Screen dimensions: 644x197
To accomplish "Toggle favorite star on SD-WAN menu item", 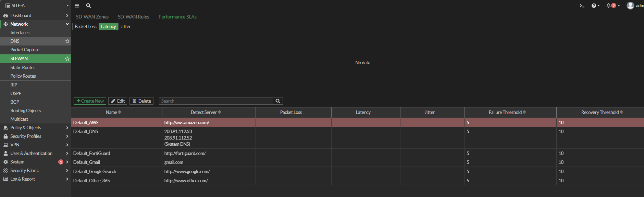I will coord(67,58).
